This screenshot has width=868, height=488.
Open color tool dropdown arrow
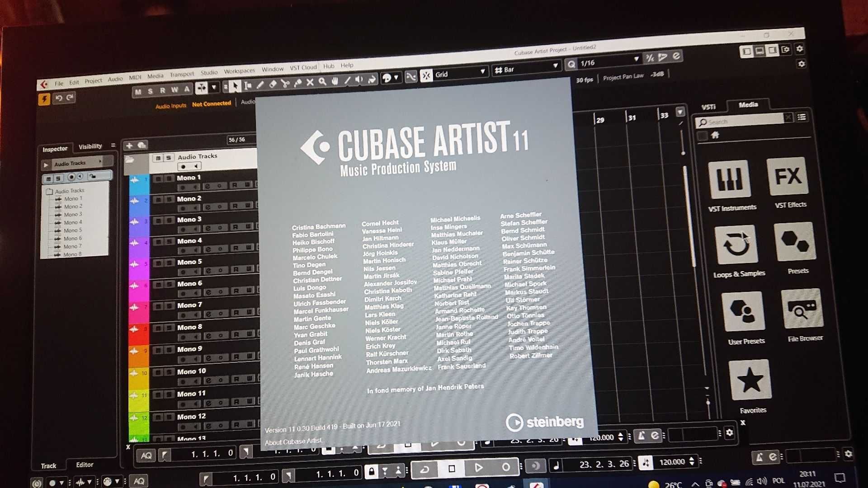click(396, 78)
